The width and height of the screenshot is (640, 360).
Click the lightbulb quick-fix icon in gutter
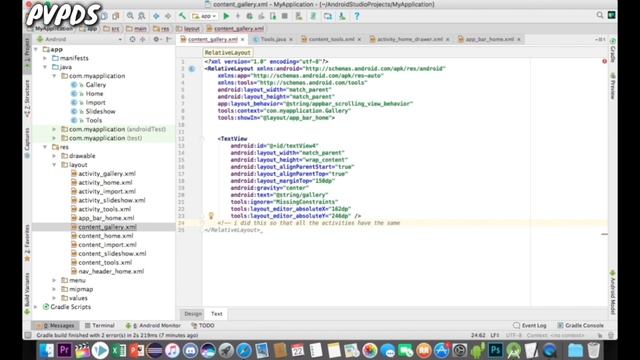tap(211, 216)
